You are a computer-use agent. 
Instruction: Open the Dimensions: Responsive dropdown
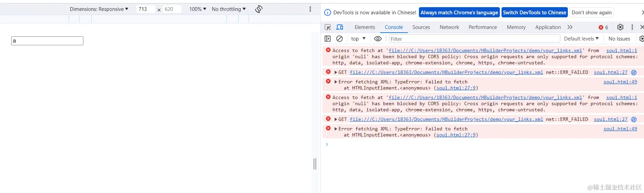pos(99,9)
